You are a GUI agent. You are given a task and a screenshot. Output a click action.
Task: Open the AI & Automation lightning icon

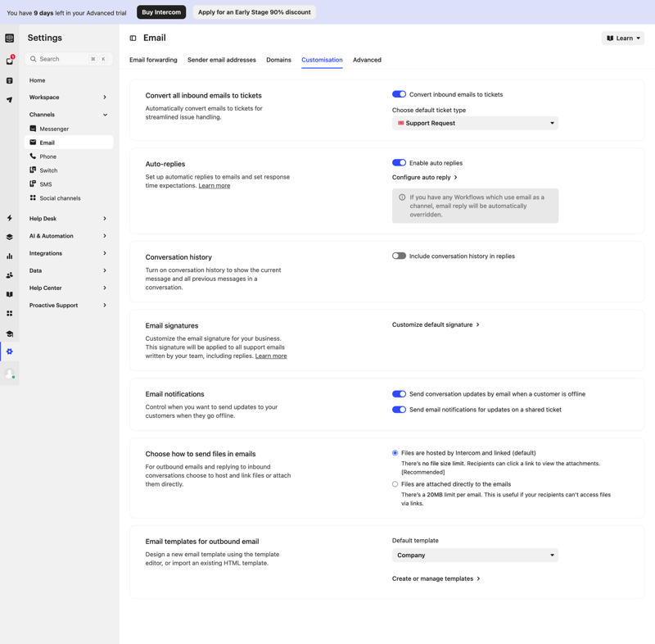point(9,216)
